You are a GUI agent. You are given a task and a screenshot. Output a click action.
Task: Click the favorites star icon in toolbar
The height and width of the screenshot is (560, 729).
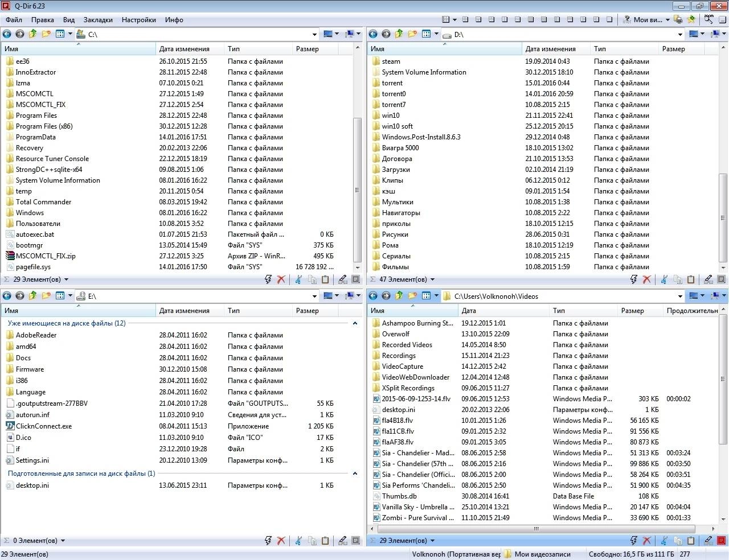click(691, 19)
